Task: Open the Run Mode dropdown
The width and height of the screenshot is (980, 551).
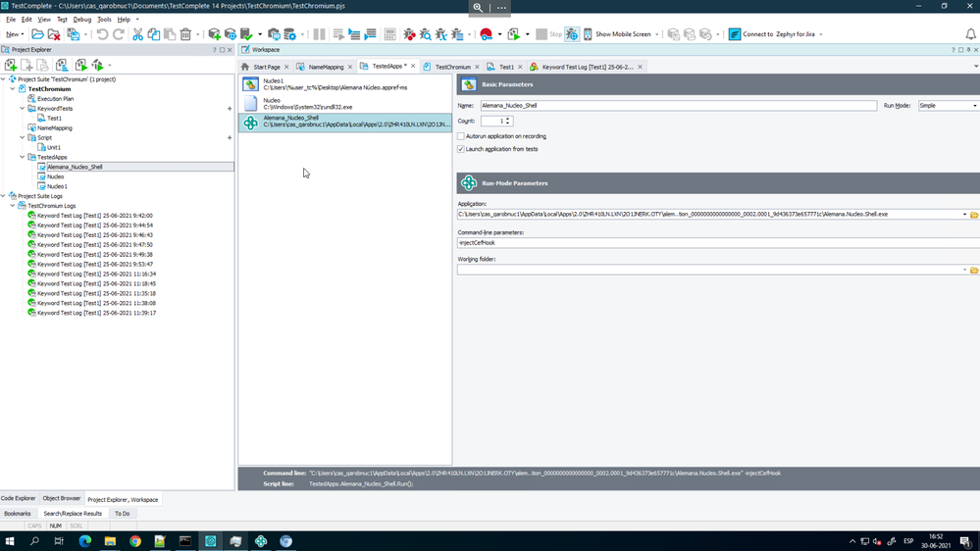Action: click(x=974, y=105)
